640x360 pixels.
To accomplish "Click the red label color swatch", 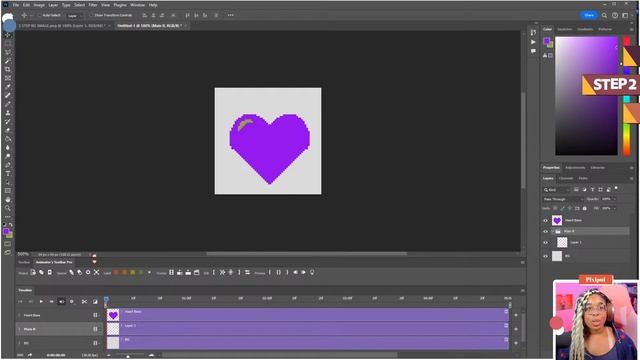I will [116, 272].
